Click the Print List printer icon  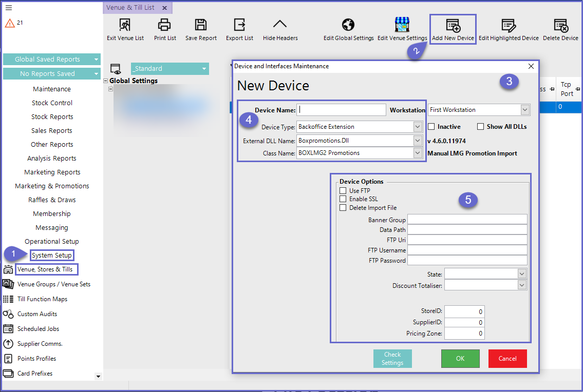point(164,25)
